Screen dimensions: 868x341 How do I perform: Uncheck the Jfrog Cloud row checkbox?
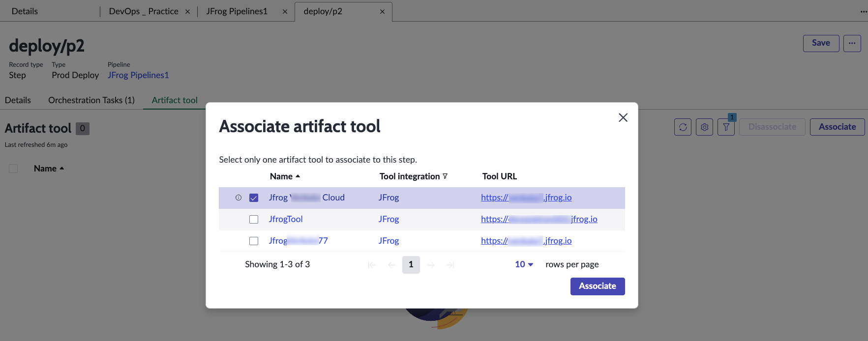254,198
